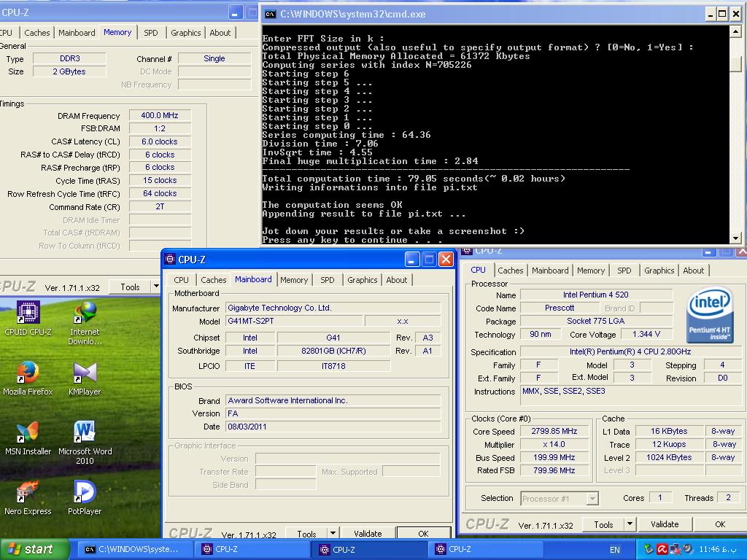This screenshot has height=560, width=747.
Task: Switch to Caches tab in the Mainboard window
Action: click(x=214, y=280)
